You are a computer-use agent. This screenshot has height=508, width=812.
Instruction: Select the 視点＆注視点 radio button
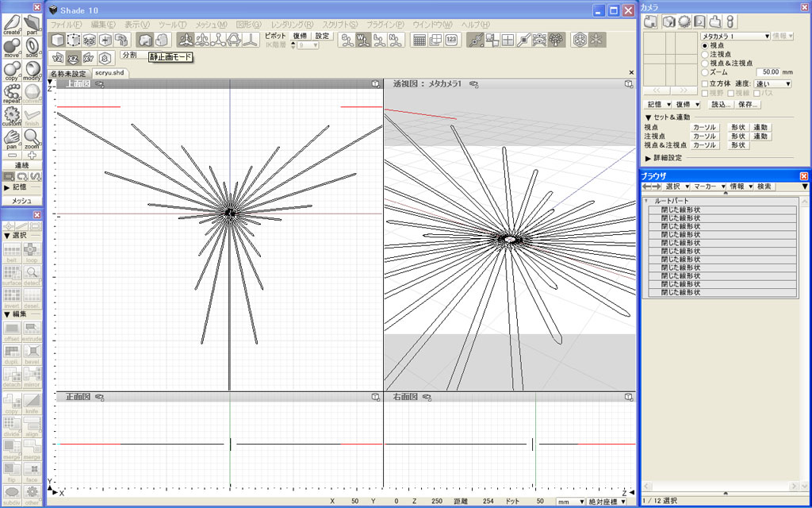click(705, 63)
